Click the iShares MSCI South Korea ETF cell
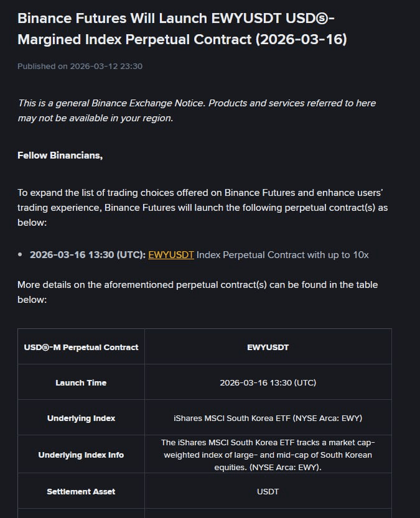This screenshot has width=420, height=518. (x=268, y=418)
